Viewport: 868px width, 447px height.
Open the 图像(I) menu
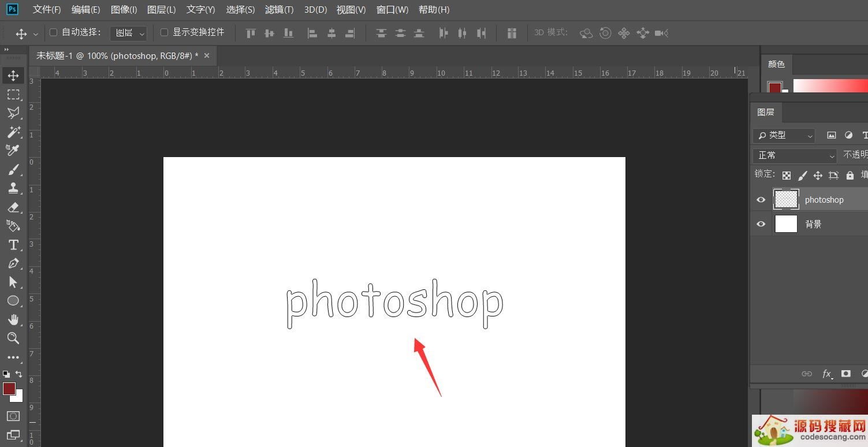tap(124, 9)
